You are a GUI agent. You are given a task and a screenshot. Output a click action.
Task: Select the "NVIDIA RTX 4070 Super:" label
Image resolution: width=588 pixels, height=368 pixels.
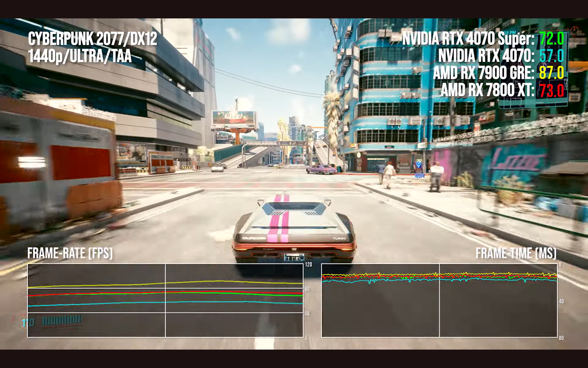[x=468, y=38]
